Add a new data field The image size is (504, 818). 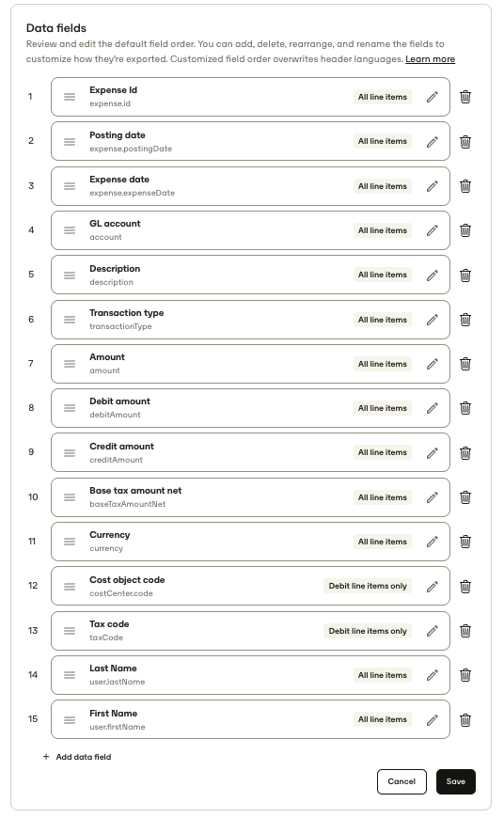77,757
